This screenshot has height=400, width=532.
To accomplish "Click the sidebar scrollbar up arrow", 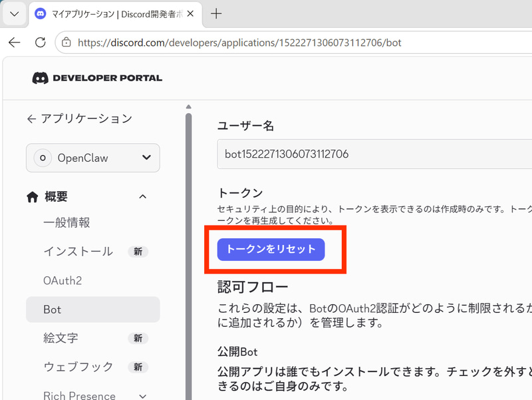I will tap(189, 106).
